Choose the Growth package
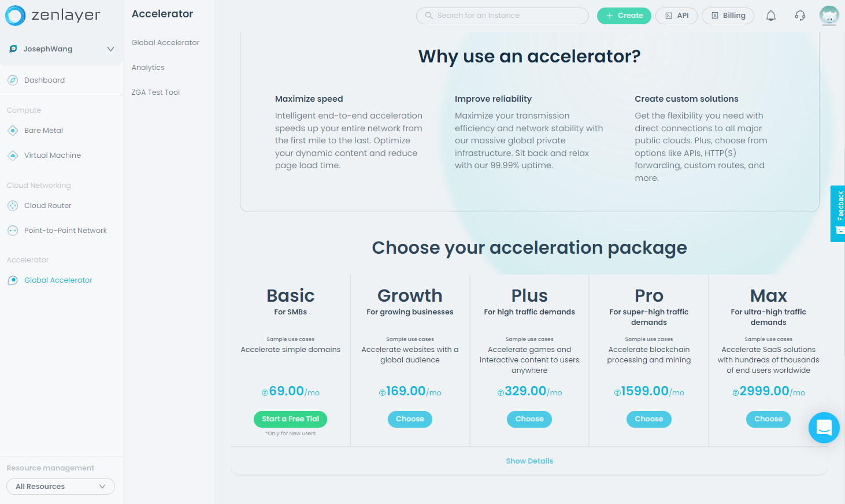The image size is (845, 504). coord(410,419)
